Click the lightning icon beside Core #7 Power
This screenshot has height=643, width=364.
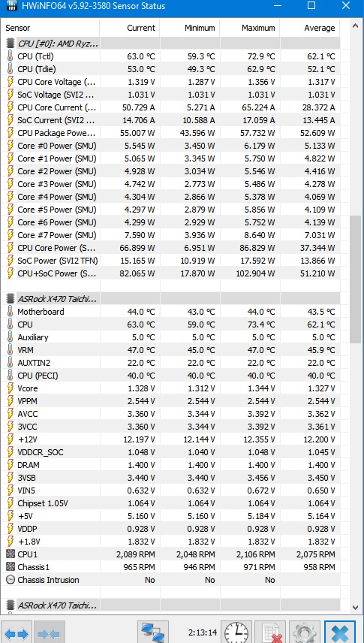tap(11, 235)
